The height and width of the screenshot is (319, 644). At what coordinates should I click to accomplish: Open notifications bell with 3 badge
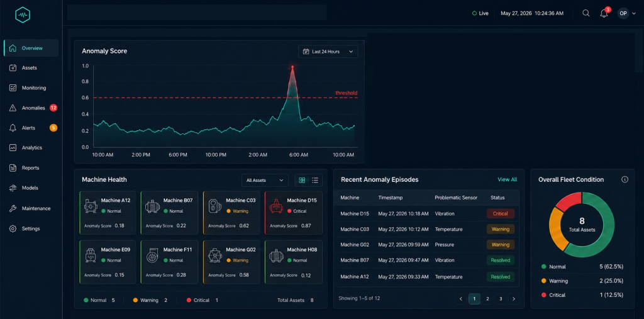[x=604, y=13]
